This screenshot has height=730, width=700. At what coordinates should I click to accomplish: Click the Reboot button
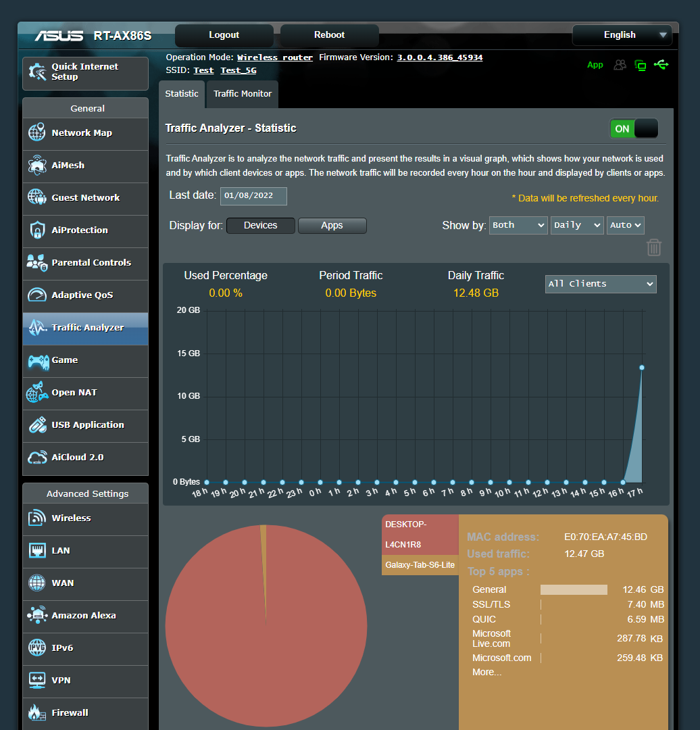tap(329, 34)
